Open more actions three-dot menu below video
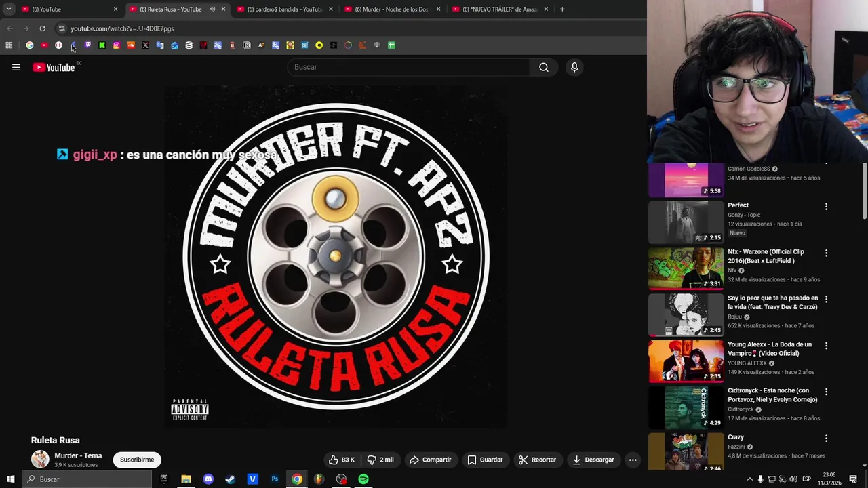Image resolution: width=868 pixels, height=488 pixels. pyautogui.click(x=633, y=460)
